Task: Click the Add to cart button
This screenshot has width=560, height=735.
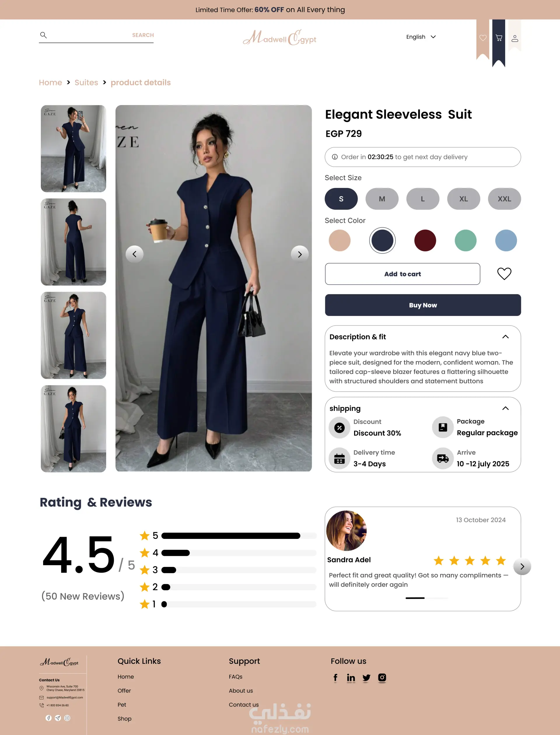Action: pos(402,274)
